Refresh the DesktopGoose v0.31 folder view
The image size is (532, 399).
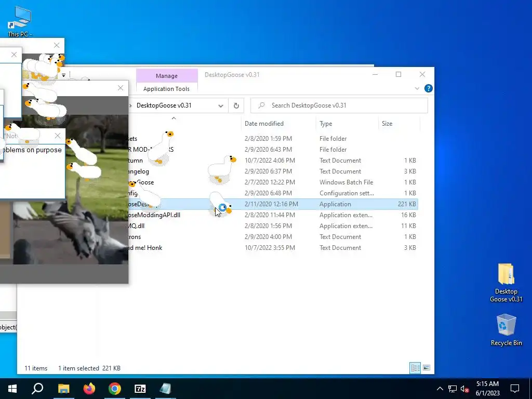(236, 105)
